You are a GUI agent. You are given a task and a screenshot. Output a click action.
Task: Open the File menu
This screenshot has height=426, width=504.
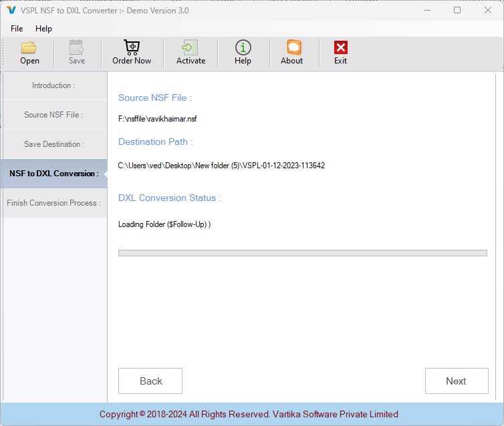pyautogui.click(x=17, y=29)
